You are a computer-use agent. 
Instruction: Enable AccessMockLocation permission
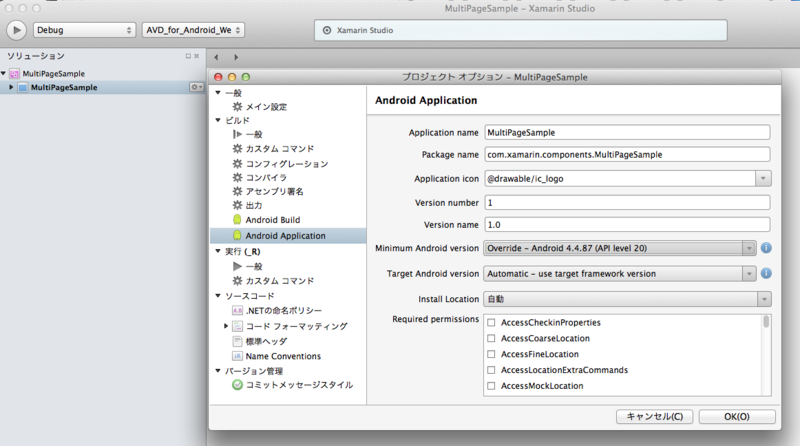[491, 386]
